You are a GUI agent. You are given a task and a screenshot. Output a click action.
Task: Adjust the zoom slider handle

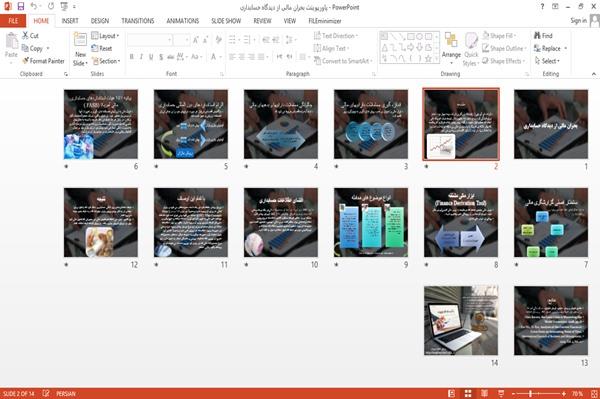[530, 394]
